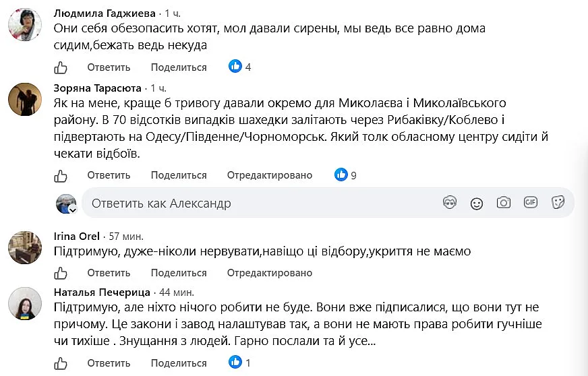Share Irina Orel's comment via Поделиться
The image size is (588, 376).
(x=179, y=272)
